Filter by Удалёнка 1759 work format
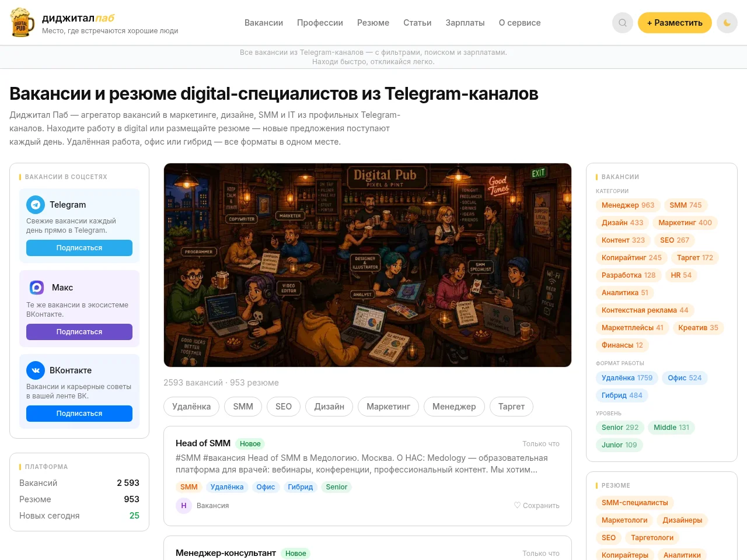This screenshot has height=560, width=747. coord(627,378)
